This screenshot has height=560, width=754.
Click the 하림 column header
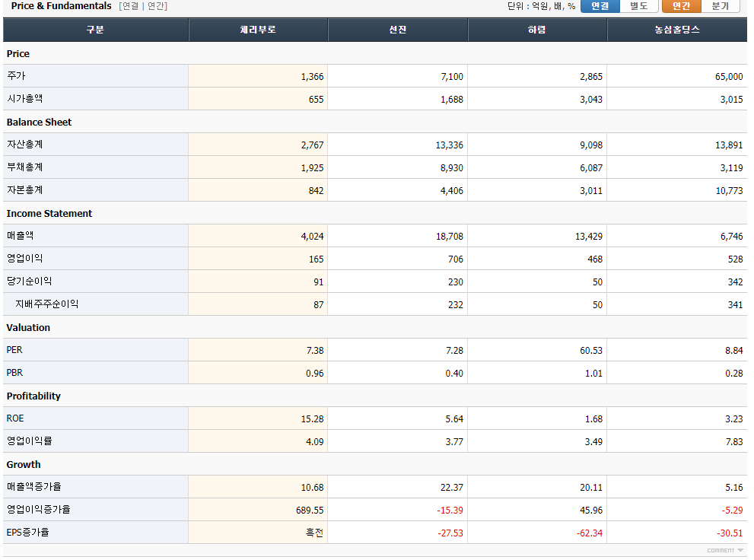tap(537, 30)
